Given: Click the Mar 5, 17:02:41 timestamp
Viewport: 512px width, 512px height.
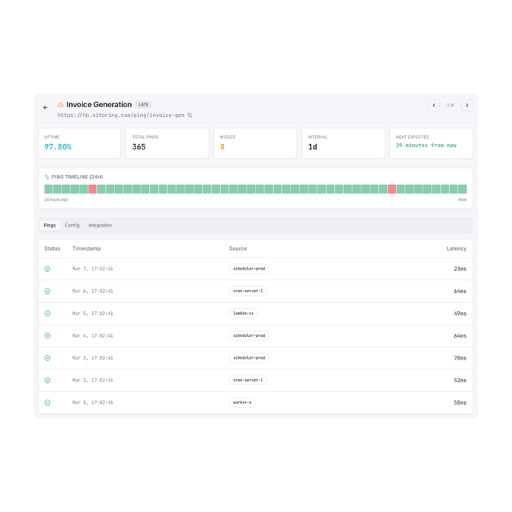Looking at the screenshot, I should click(93, 313).
